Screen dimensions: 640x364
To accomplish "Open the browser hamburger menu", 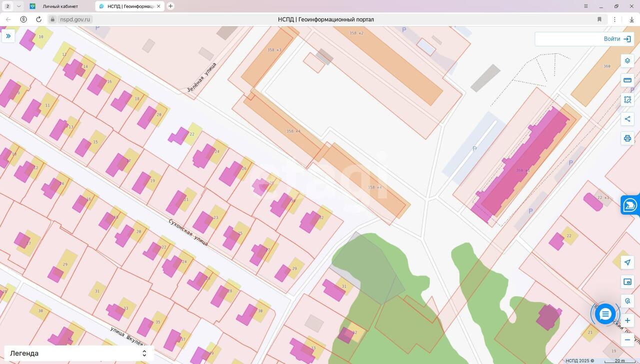I will (x=586, y=6).
